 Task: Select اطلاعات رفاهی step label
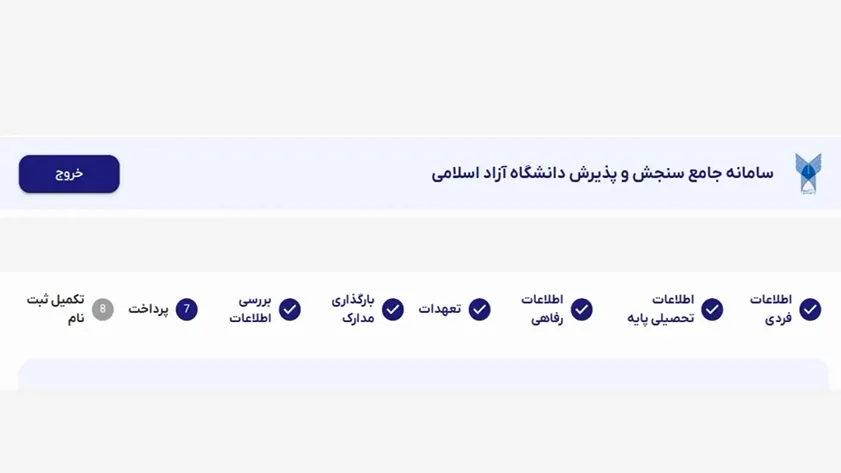tap(542, 309)
